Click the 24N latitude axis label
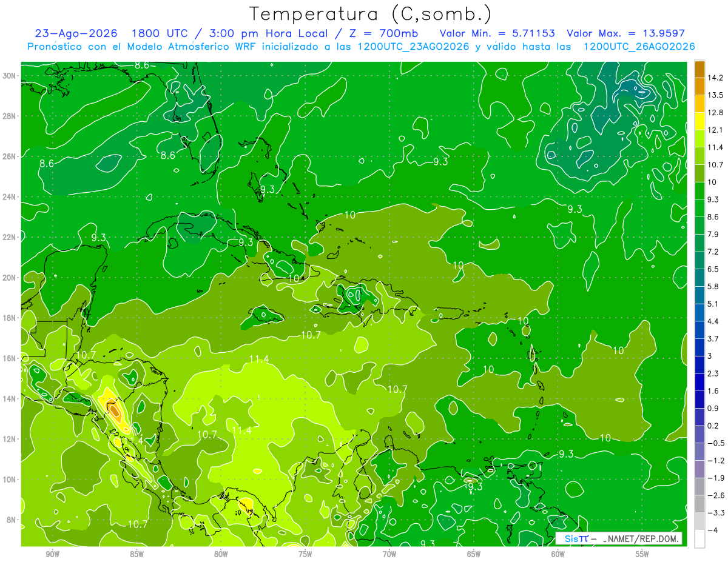The width and height of the screenshot is (728, 562). pyautogui.click(x=10, y=197)
